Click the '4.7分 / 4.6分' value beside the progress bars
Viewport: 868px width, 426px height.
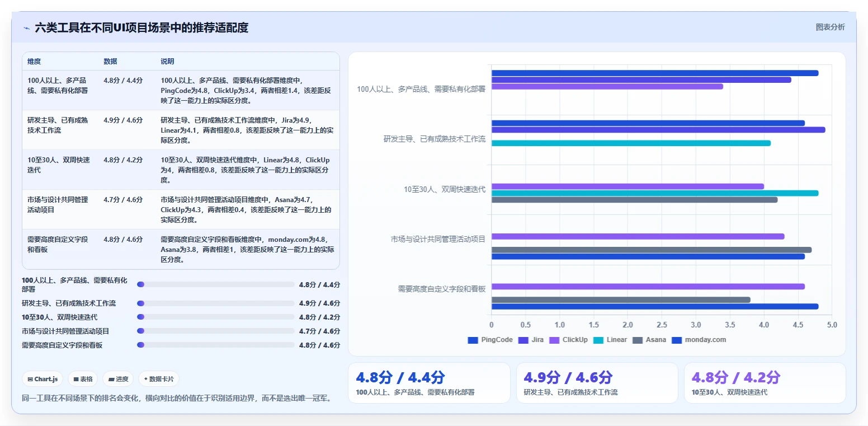pos(319,331)
